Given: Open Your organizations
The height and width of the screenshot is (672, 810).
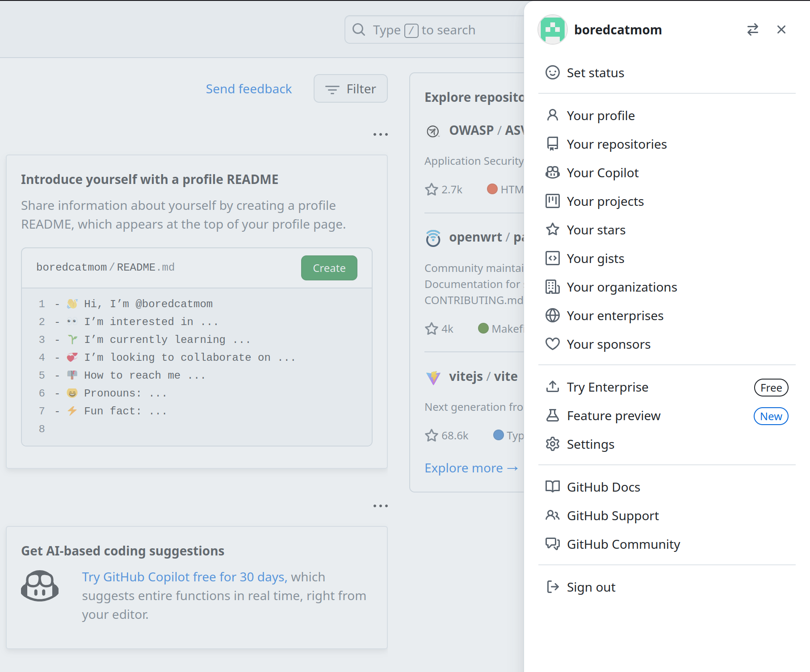Looking at the screenshot, I should (667, 287).
